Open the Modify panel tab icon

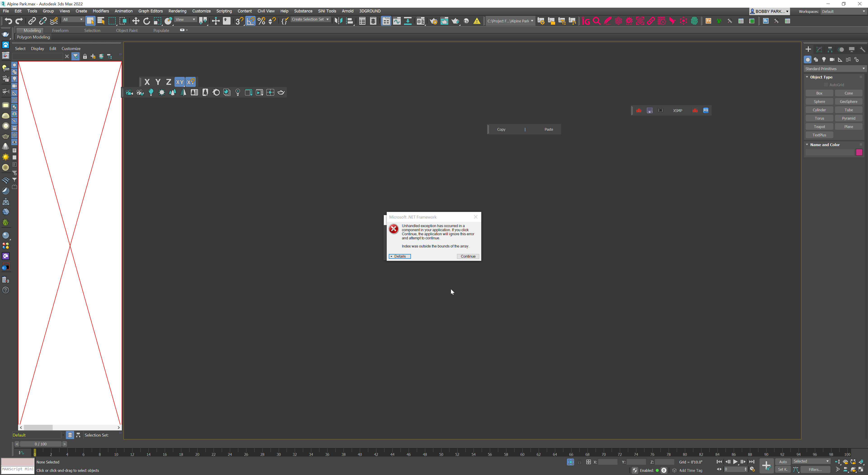819,49
